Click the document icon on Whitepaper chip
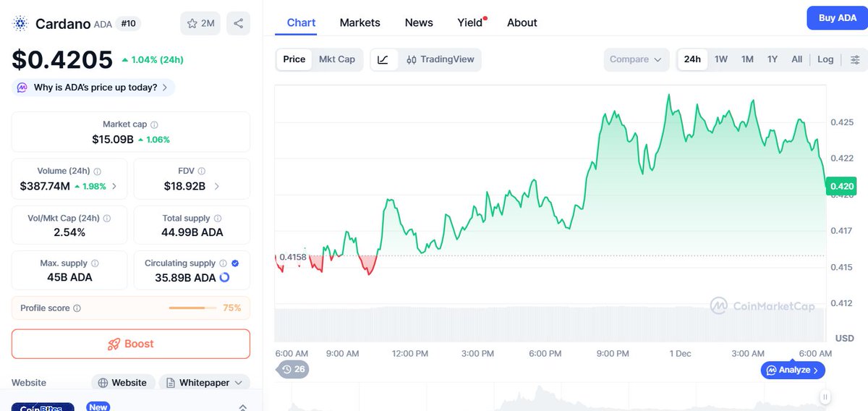 (171, 383)
